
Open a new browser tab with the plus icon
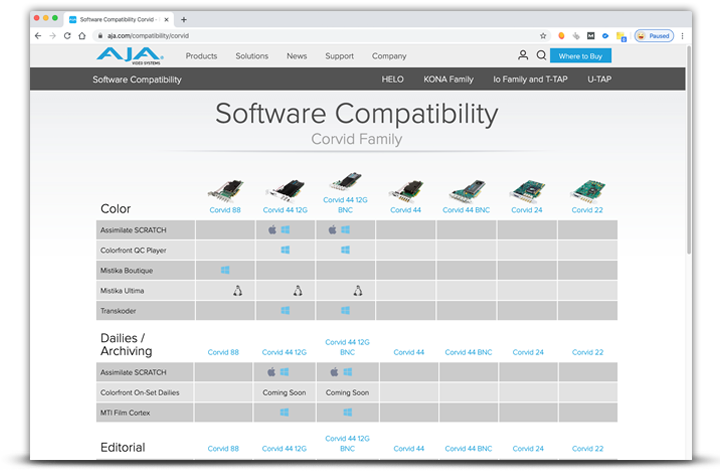coord(184,19)
